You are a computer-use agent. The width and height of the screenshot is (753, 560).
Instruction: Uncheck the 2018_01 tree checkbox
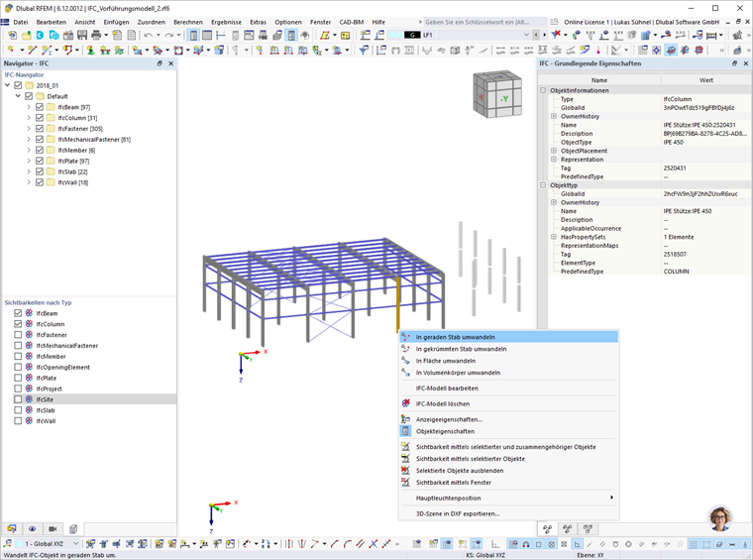click(18, 85)
